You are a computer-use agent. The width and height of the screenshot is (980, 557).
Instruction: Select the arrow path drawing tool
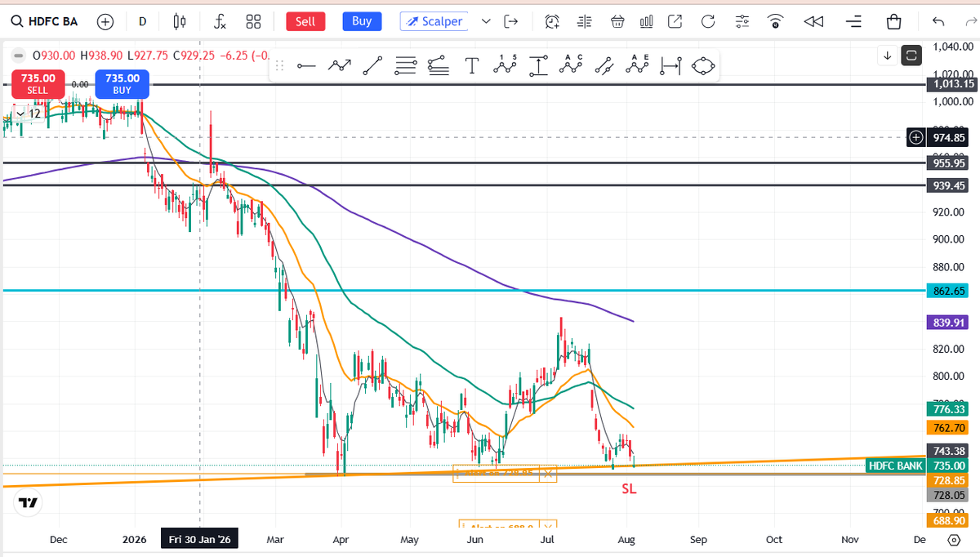[x=339, y=66]
